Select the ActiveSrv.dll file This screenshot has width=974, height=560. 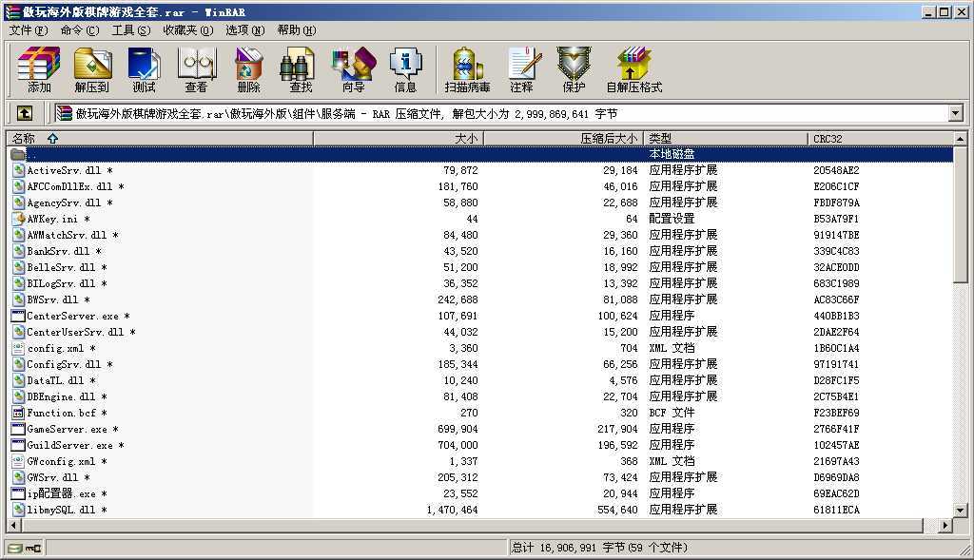click(x=480, y=170)
